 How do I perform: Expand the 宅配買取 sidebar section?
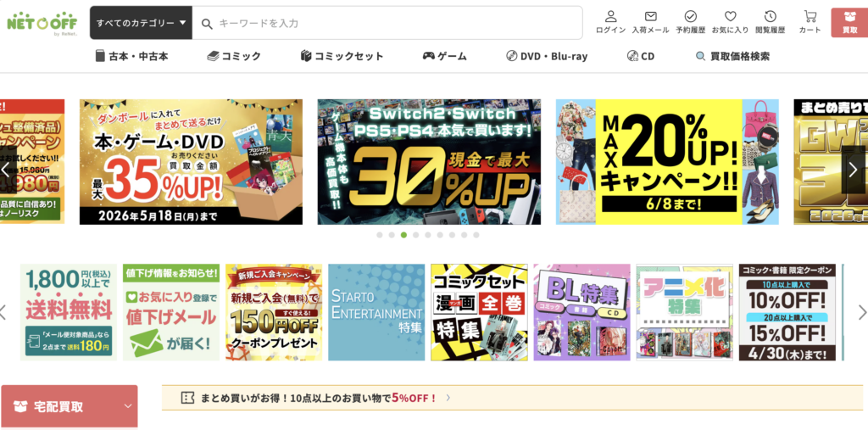(x=70, y=406)
